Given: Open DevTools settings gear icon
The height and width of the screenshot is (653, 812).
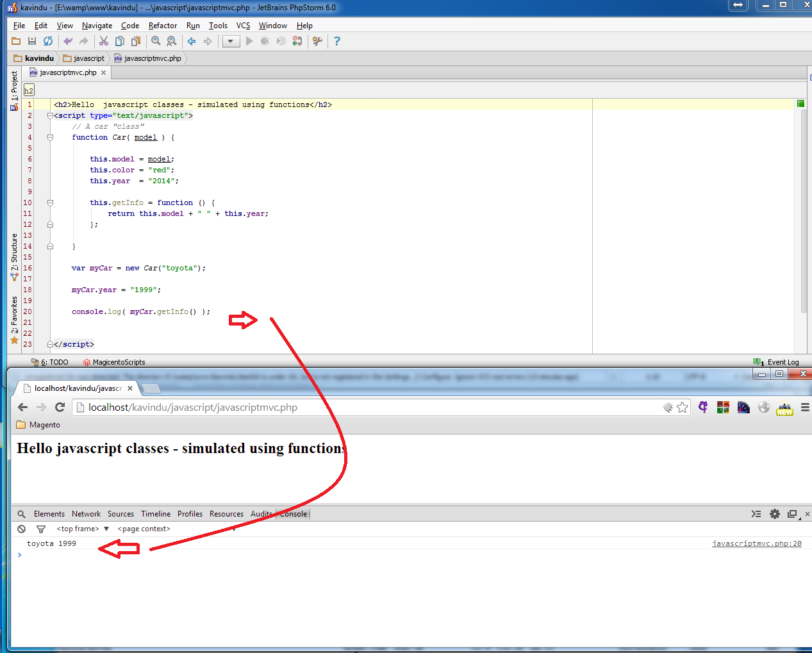Looking at the screenshot, I should click(x=775, y=514).
